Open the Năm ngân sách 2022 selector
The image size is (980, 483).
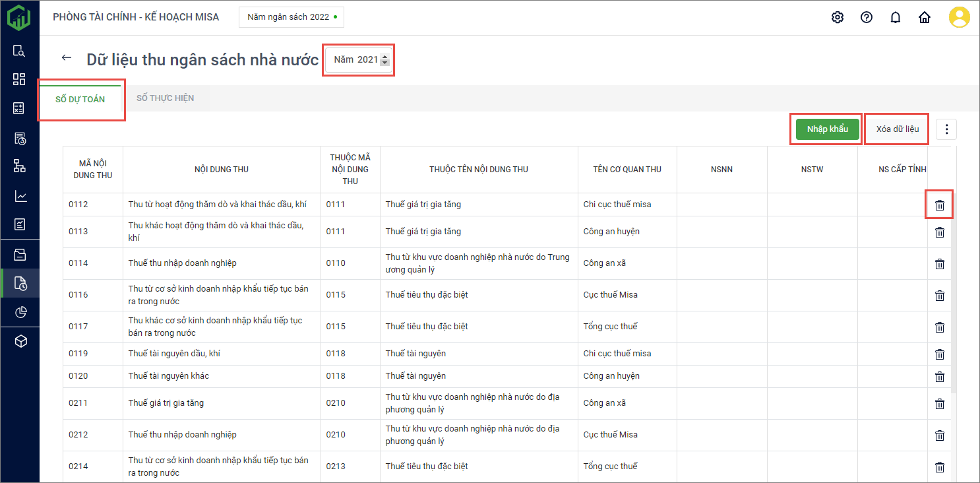(291, 17)
